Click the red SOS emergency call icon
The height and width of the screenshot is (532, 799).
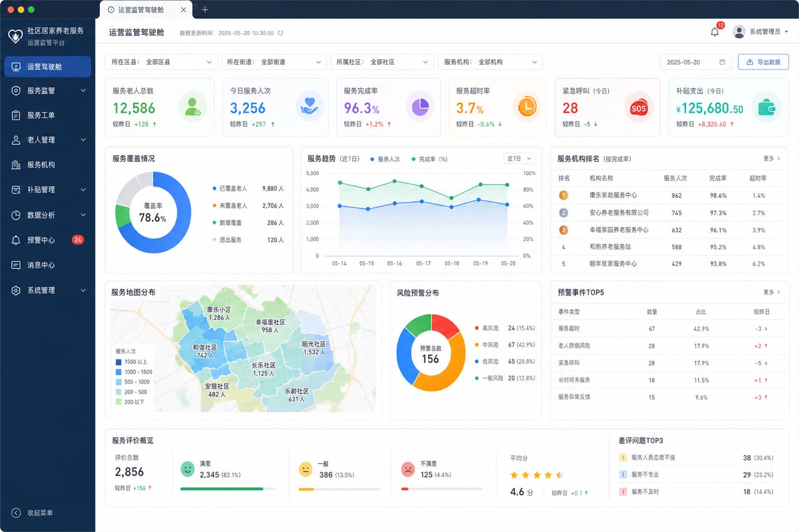pyautogui.click(x=638, y=107)
